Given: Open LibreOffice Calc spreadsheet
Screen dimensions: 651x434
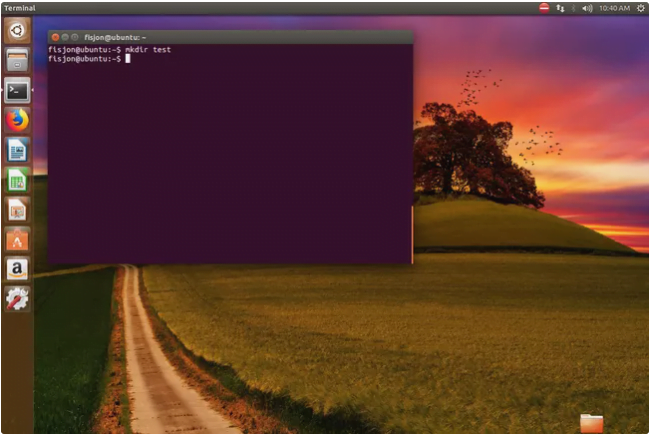Looking at the screenshot, I should click(17, 180).
